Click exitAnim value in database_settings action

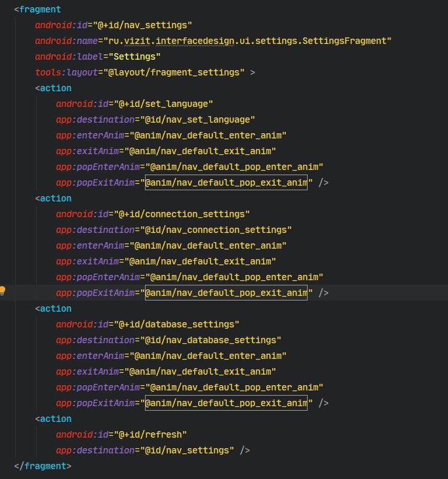tap(199, 372)
